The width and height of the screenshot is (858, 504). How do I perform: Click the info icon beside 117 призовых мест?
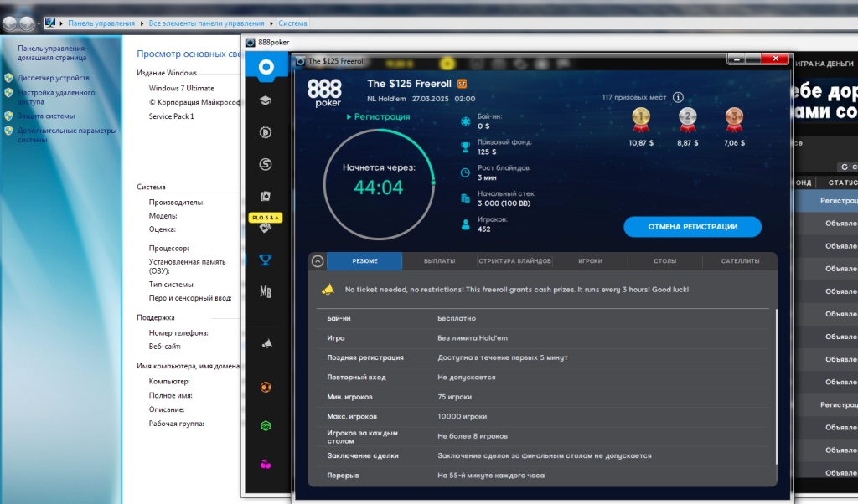[x=678, y=97]
